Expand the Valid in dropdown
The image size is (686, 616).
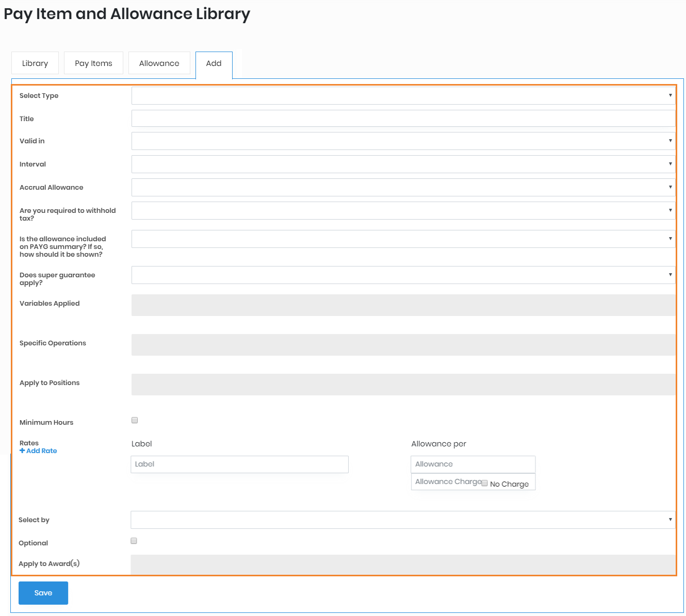(x=403, y=141)
